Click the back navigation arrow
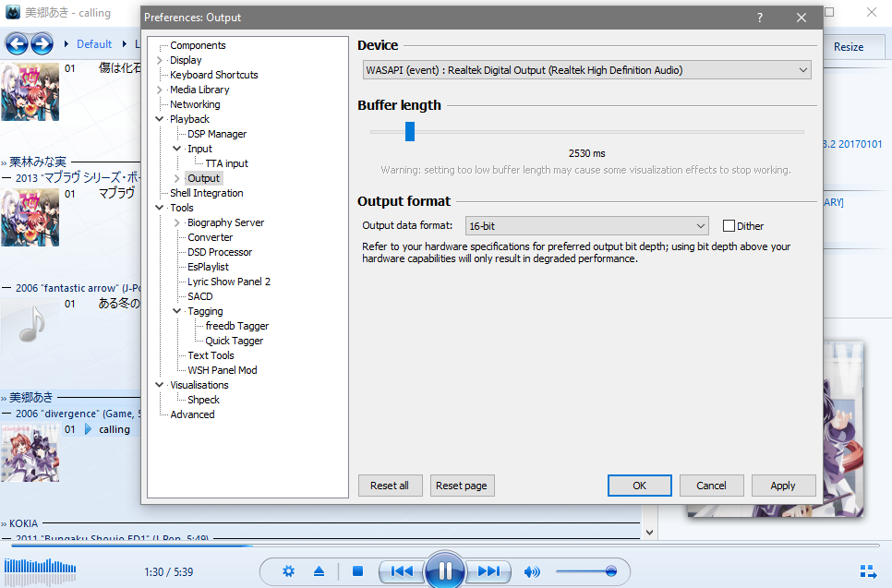This screenshot has height=588, width=892. [x=17, y=43]
